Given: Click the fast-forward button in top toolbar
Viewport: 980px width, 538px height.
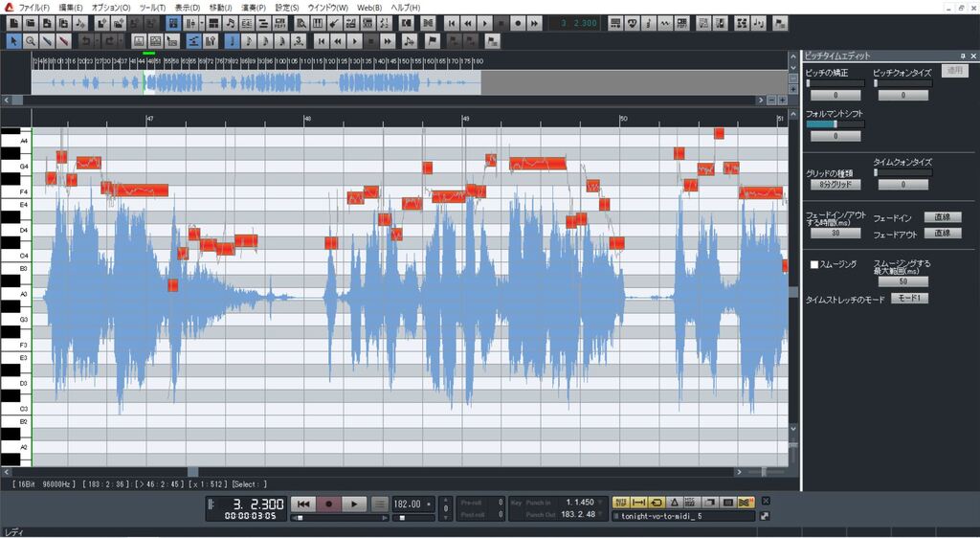Looking at the screenshot, I should point(534,23).
